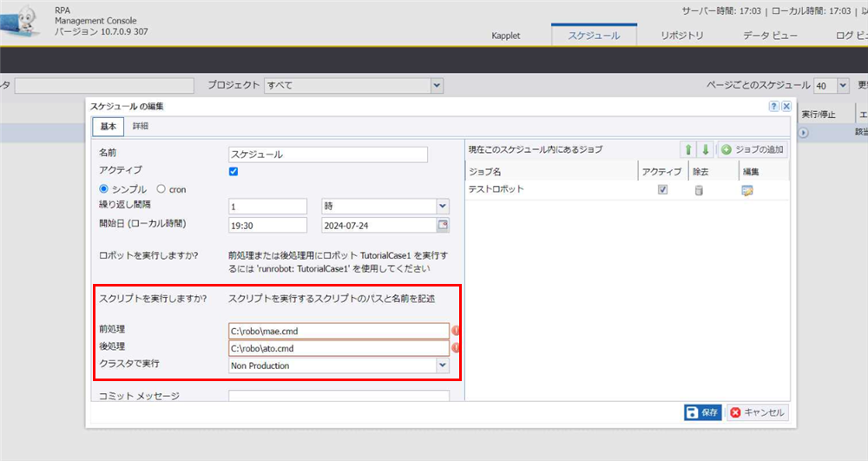This screenshot has width=868, height=461.
Task: Click the キャンセル button
Action: [x=757, y=412]
